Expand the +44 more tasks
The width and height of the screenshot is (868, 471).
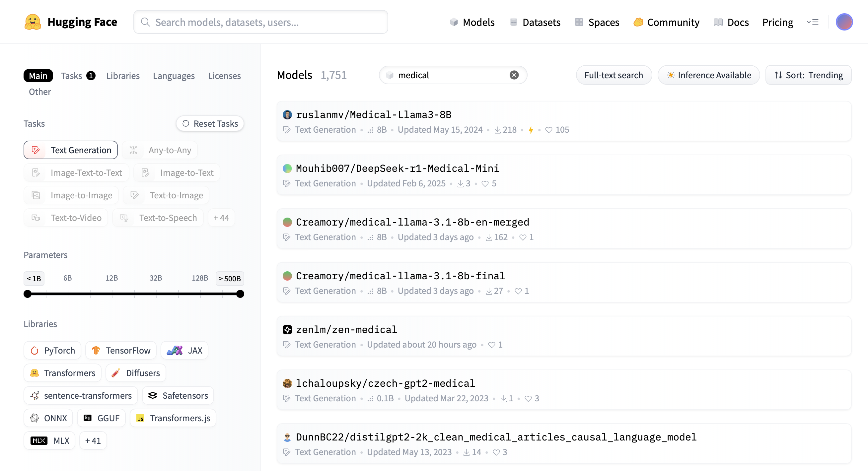(x=221, y=218)
